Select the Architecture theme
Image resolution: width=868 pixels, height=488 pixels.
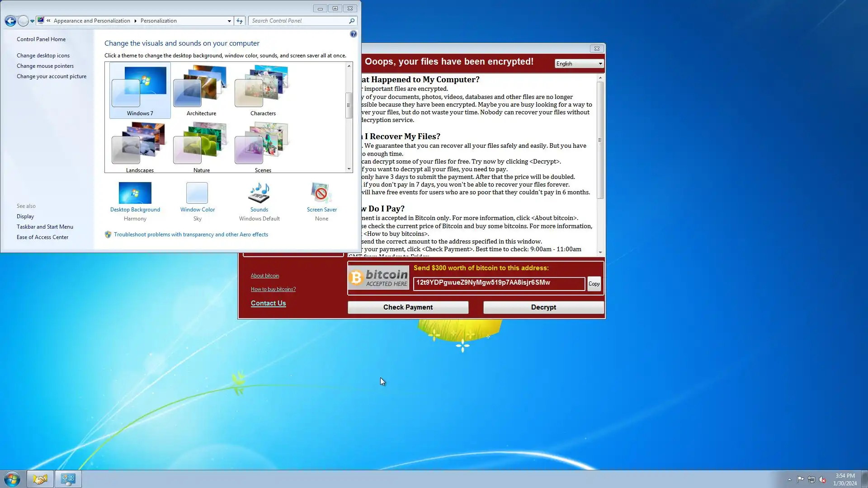pyautogui.click(x=201, y=93)
